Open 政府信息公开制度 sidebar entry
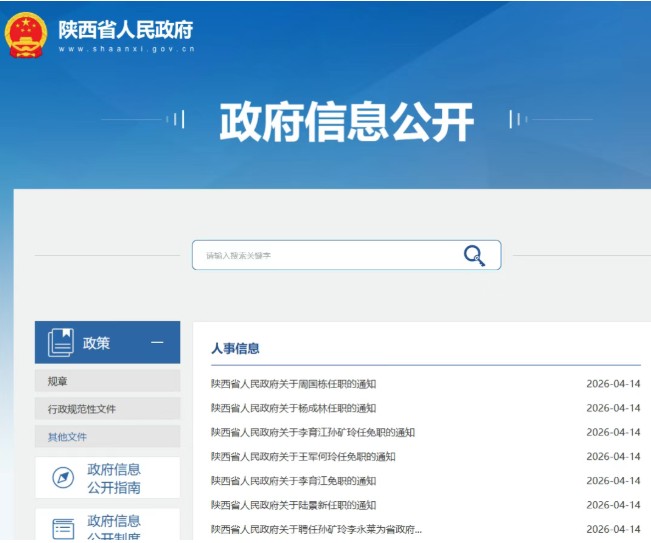The image size is (651, 543). point(113,527)
